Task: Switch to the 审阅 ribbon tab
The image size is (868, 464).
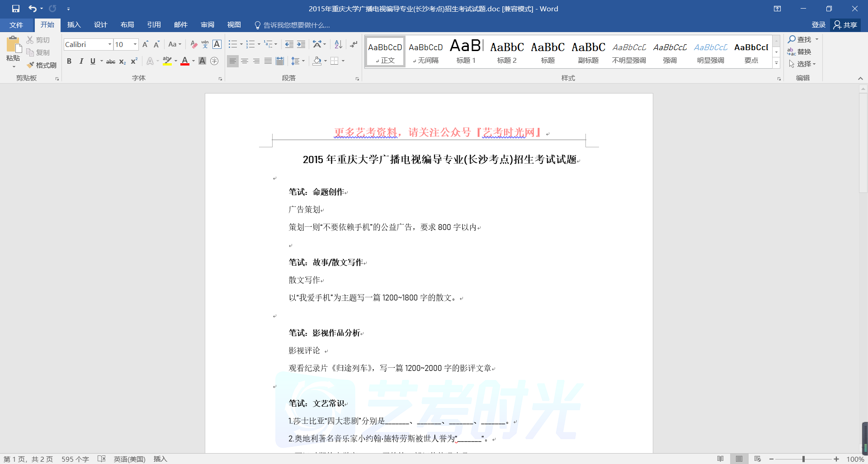Action: (x=208, y=25)
